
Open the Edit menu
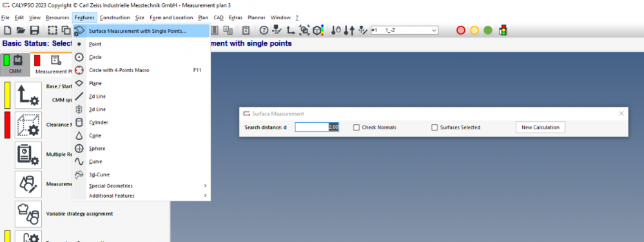pos(19,17)
